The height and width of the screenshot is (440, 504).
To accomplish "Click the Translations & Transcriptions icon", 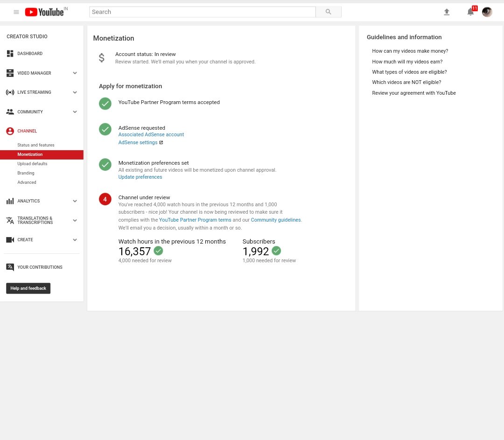I will pyautogui.click(x=10, y=221).
